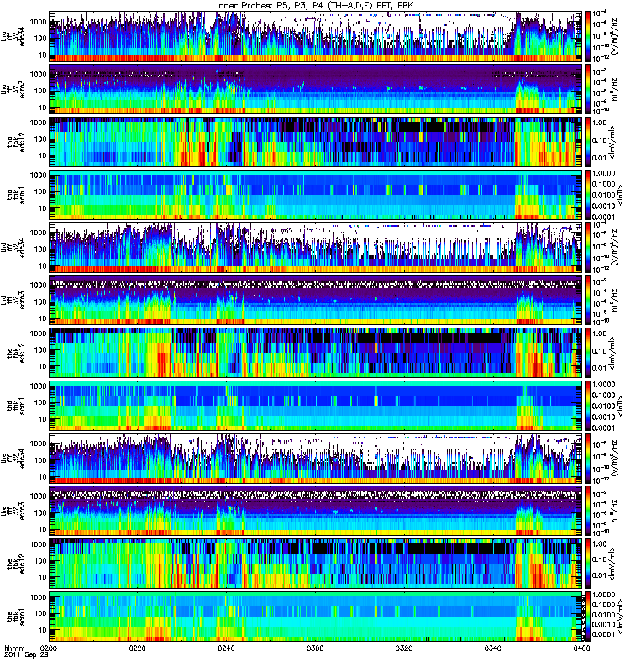Click the nT²/Hz unit label of tha scm3

615,90
